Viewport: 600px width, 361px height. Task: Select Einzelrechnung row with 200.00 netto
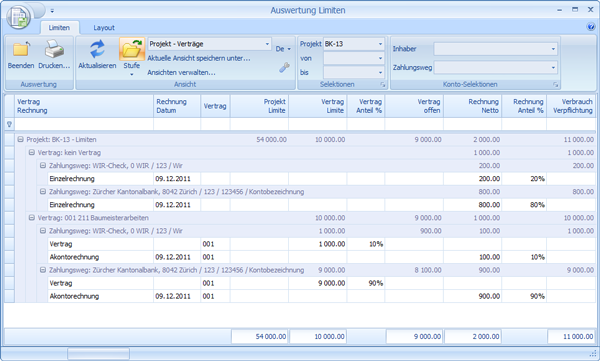[x=321, y=178]
